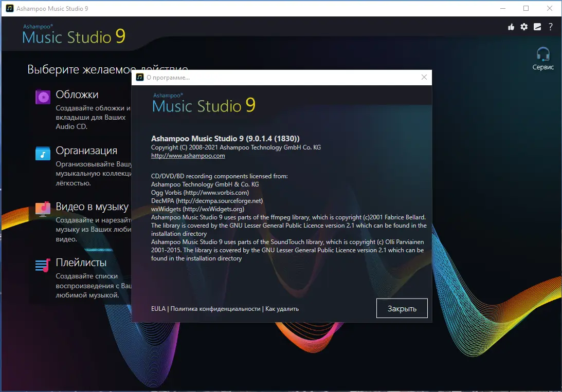Open the EULA link

click(158, 308)
